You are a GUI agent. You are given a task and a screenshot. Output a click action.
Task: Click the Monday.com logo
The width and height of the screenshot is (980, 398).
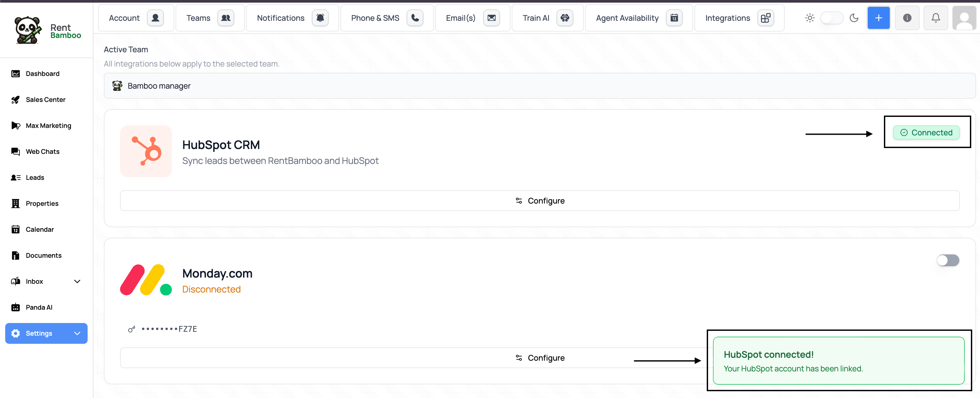point(146,280)
